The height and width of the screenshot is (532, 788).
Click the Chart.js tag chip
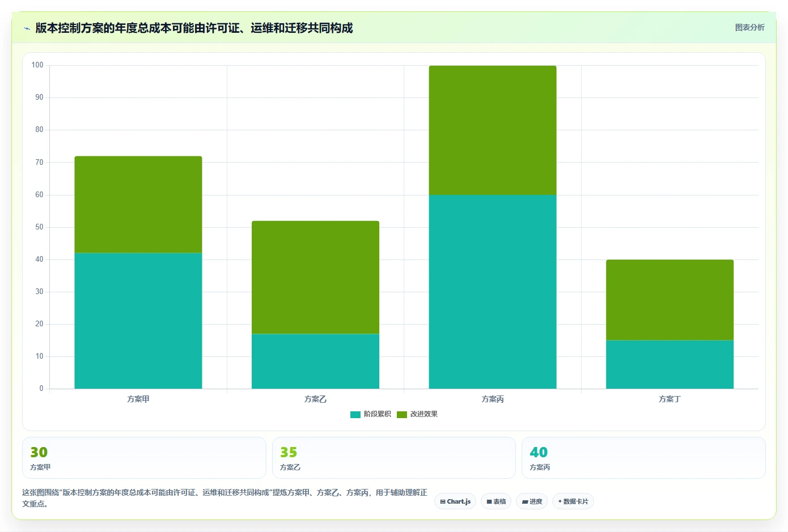point(455,501)
